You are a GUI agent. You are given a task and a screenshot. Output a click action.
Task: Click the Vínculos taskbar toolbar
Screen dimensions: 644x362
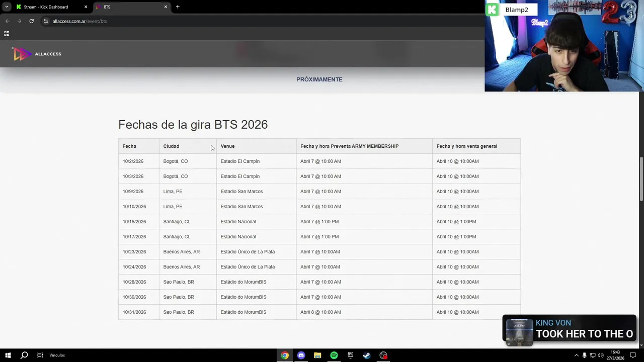(57, 355)
